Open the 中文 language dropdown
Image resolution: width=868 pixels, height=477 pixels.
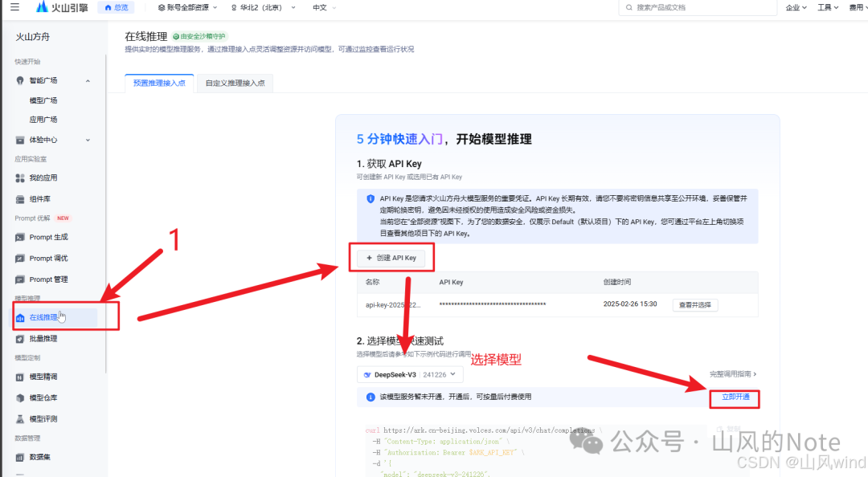[x=325, y=7]
